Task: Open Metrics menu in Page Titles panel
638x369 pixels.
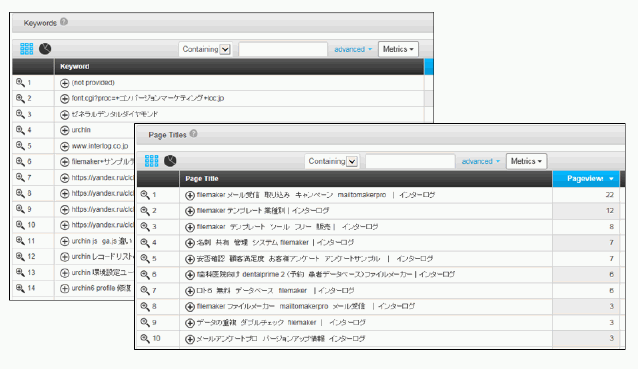Action: [x=526, y=162]
